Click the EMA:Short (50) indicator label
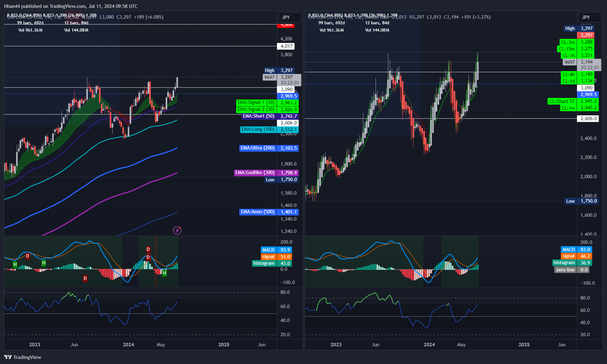 tap(259, 116)
